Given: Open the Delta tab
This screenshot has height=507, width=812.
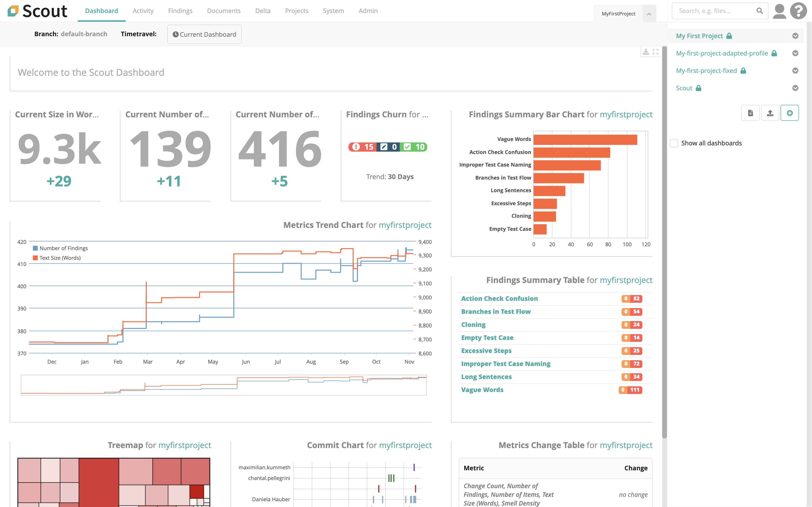Looking at the screenshot, I should click(x=263, y=11).
